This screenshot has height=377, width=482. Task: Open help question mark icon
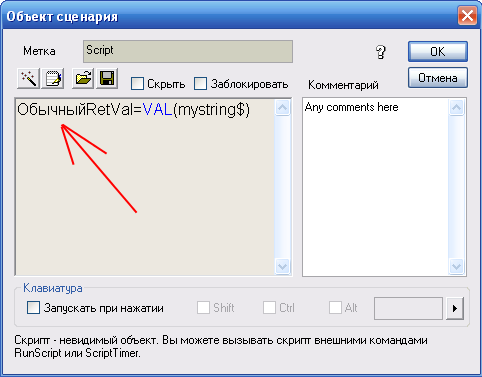[x=381, y=52]
